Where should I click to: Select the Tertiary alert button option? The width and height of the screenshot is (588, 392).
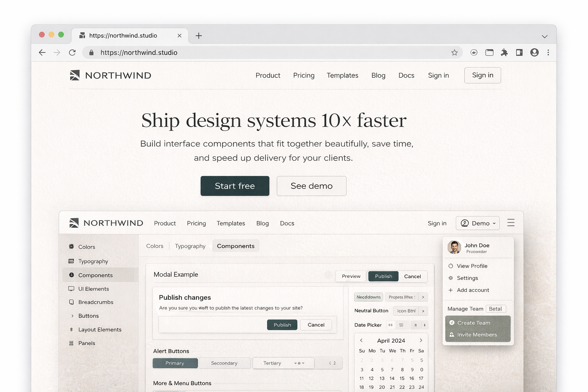pos(272,363)
